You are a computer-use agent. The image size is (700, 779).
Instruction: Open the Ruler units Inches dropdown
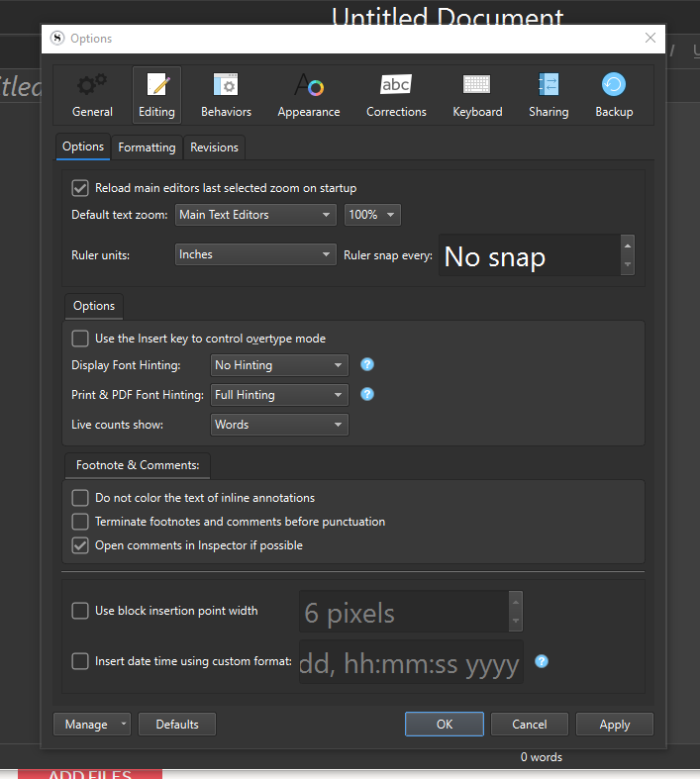click(255, 254)
